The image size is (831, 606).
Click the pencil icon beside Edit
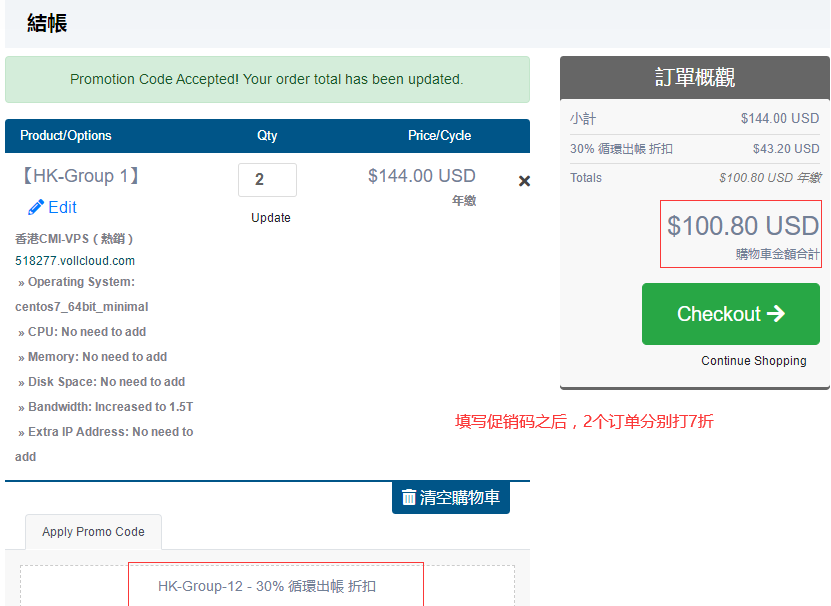click(x=36, y=207)
